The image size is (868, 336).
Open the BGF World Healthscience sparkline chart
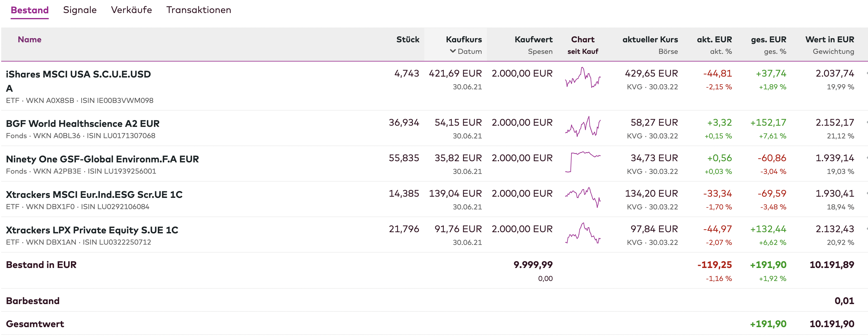pos(583,127)
